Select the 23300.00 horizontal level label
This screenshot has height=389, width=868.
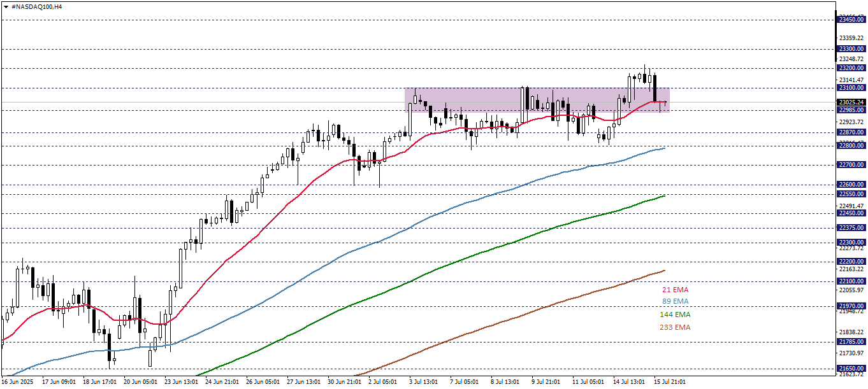pos(851,48)
